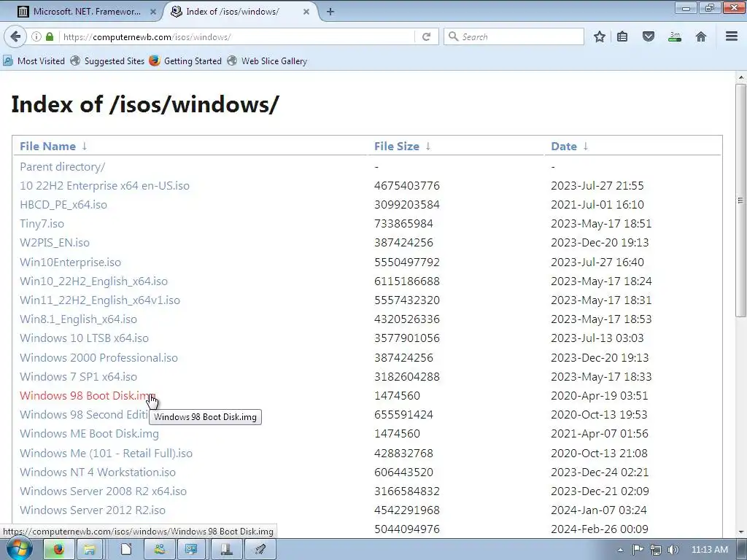Open Windows 2000 Professional.iso link
The height and width of the screenshot is (560, 747).
pos(98,357)
